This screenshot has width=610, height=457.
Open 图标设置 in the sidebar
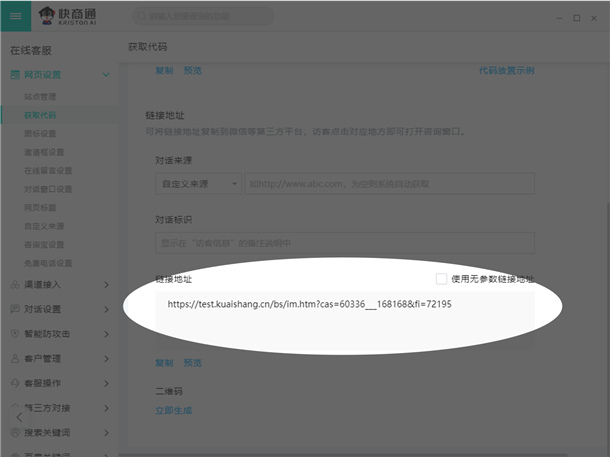tap(40, 133)
